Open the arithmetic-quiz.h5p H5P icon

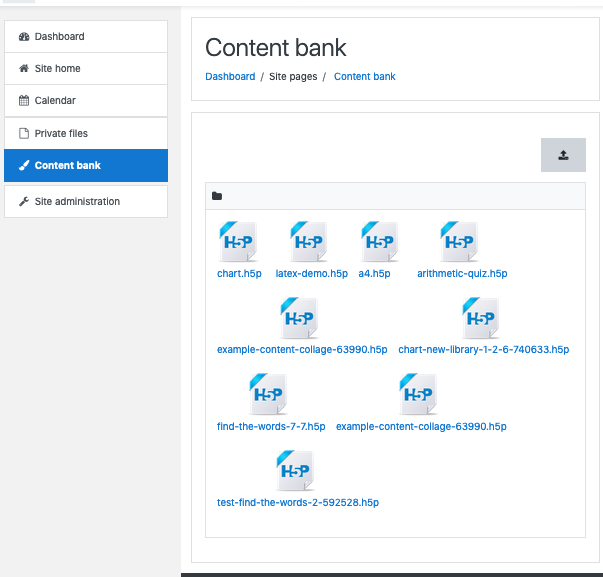(459, 242)
